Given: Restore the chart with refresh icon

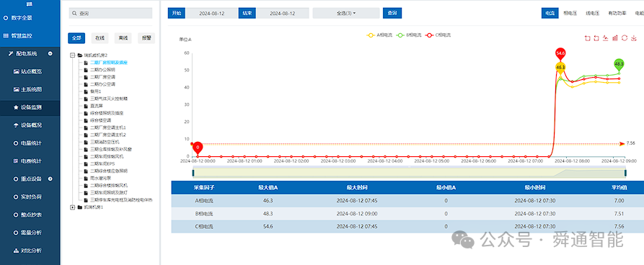Looking at the screenshot, I should (625, 38).
